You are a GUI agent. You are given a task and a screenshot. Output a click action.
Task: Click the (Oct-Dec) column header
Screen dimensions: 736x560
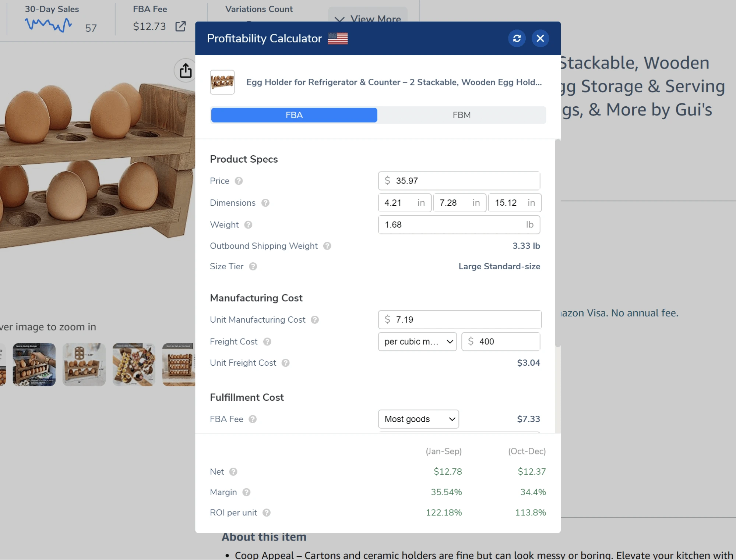pyautogui.click(x=527, y=451)
